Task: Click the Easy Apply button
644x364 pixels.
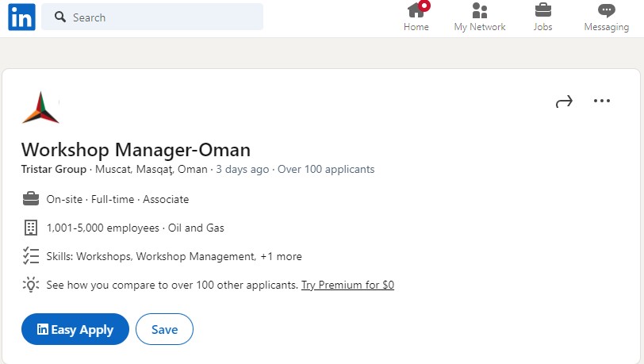Action: point(75,329)
